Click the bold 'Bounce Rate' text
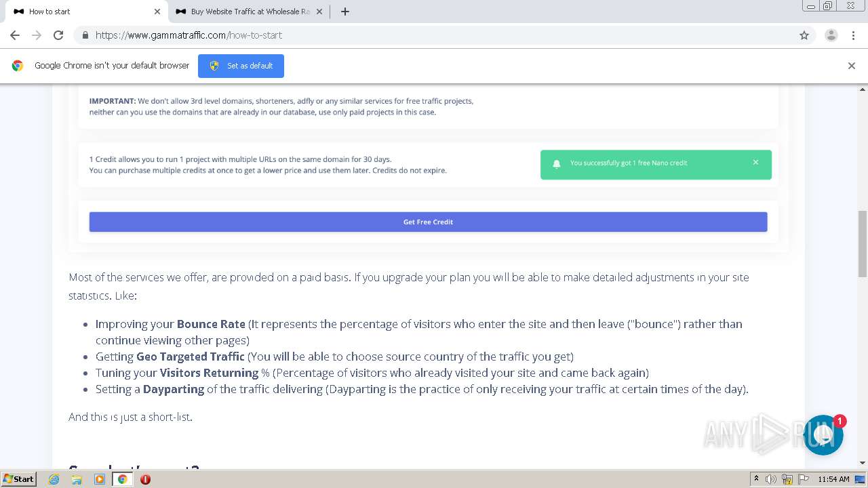Viewport: 868px width, 488px height. click(x=211, y=324)
